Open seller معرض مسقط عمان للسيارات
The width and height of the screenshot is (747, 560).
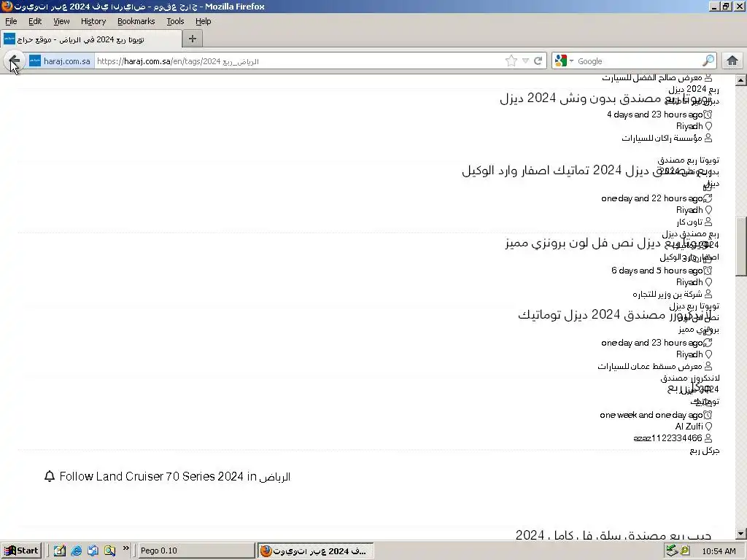tap(650, 366)
